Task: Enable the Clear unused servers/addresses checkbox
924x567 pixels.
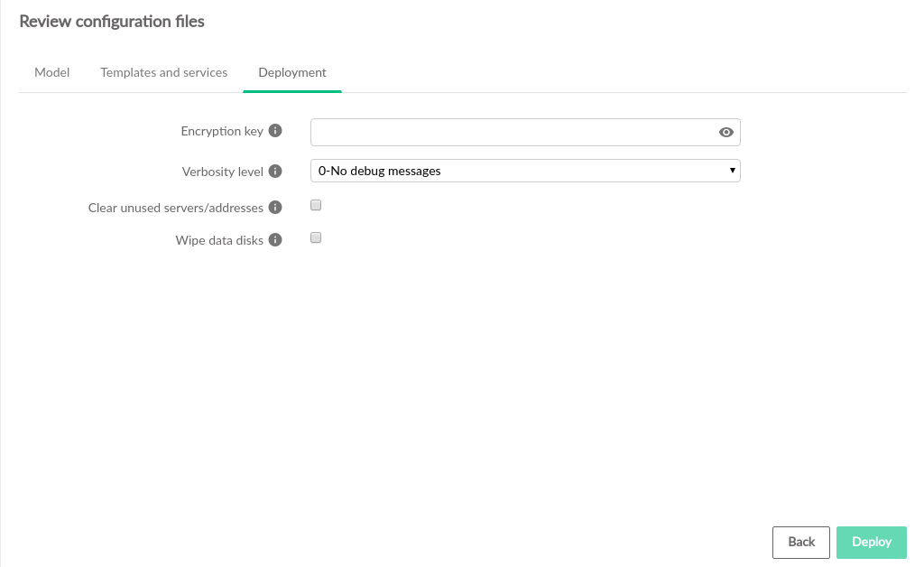Action: coord(316,206)
